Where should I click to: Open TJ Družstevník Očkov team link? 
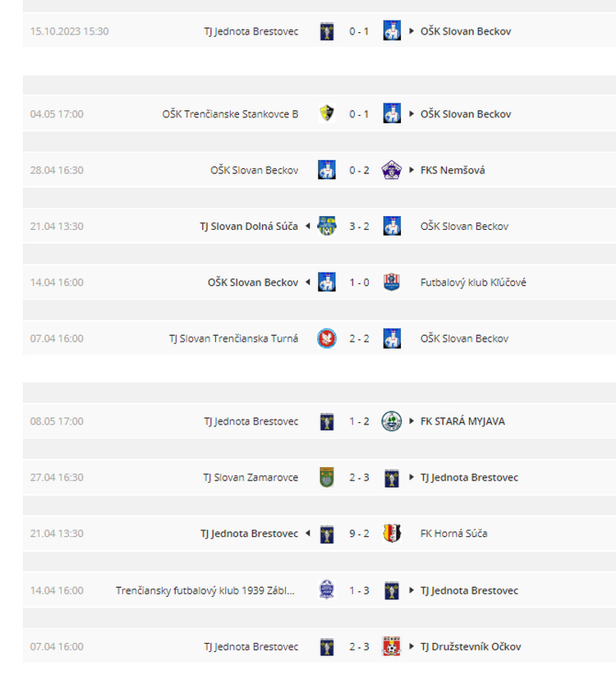(471, 646)
